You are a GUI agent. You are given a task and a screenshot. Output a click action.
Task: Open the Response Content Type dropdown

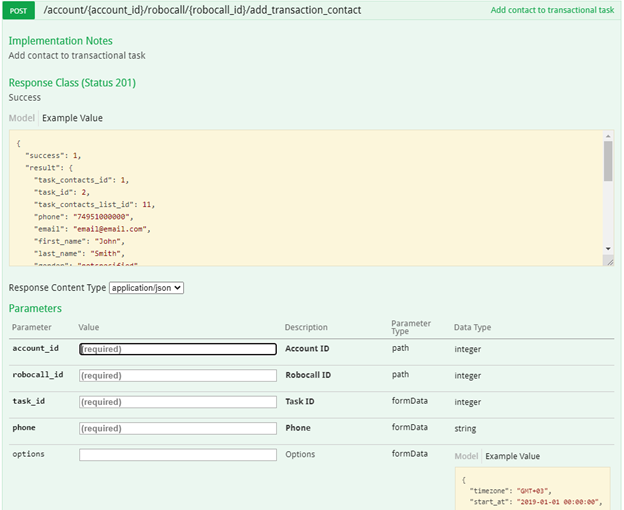[146, 288]
